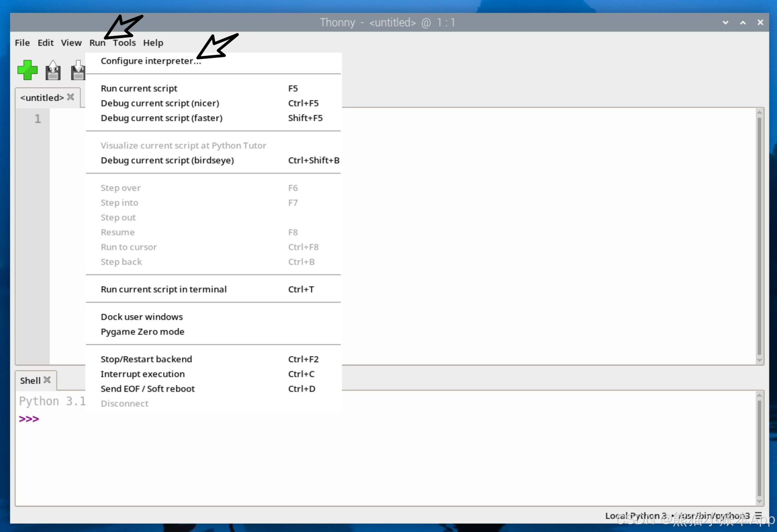Click the Open file toolbar icon
The image size is (777, 532).
53,70
